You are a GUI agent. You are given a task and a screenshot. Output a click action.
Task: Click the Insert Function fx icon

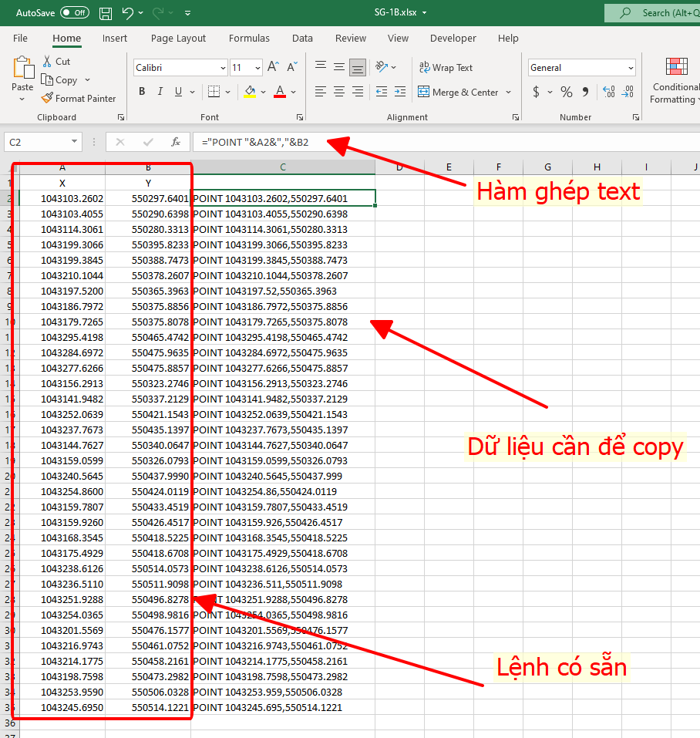tap(176, 142)
